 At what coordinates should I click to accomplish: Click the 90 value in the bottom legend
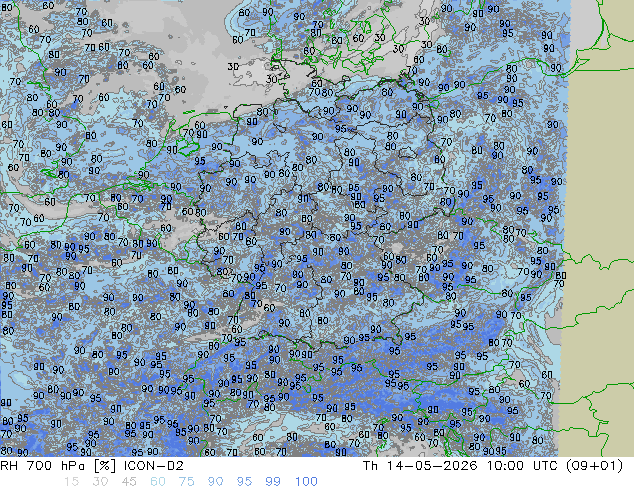pos(216,482)
